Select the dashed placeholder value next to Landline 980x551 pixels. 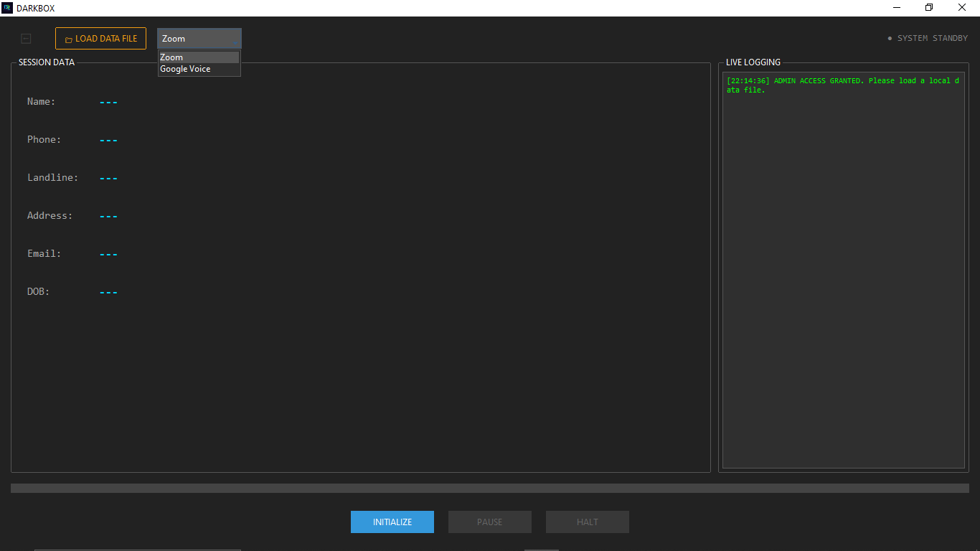point(108,179)
